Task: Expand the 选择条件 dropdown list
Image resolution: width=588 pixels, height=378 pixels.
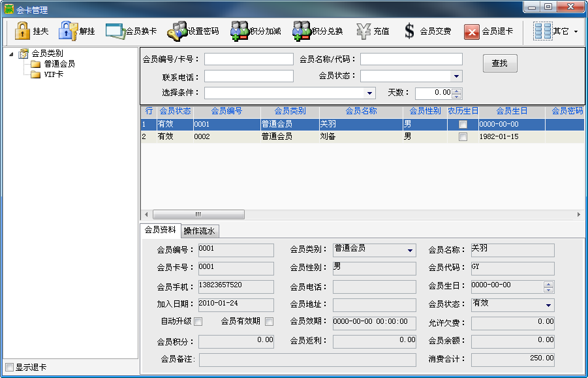Action: pyautogui.click(x=369, y=93)
